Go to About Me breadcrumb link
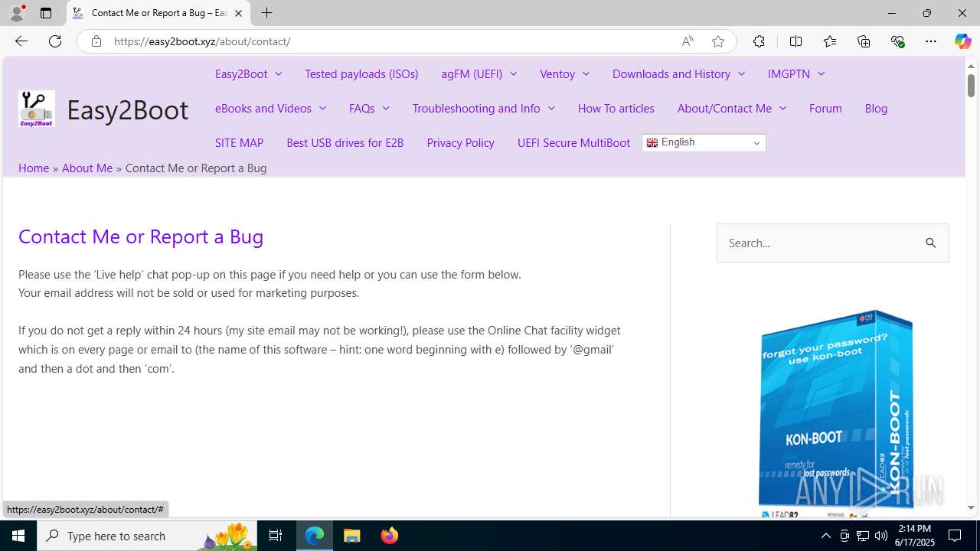Screen dimensions: 980x551 (x=87, y=168)
